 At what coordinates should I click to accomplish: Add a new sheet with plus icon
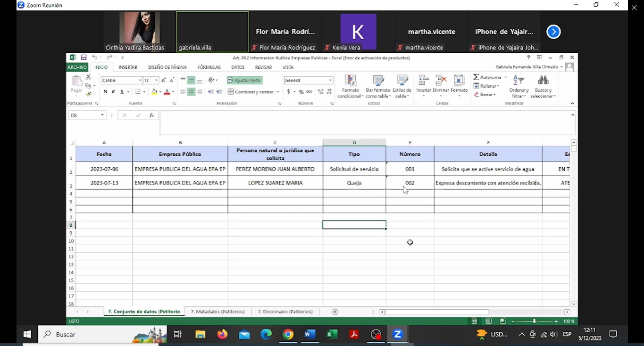click(x=335, y=312)
